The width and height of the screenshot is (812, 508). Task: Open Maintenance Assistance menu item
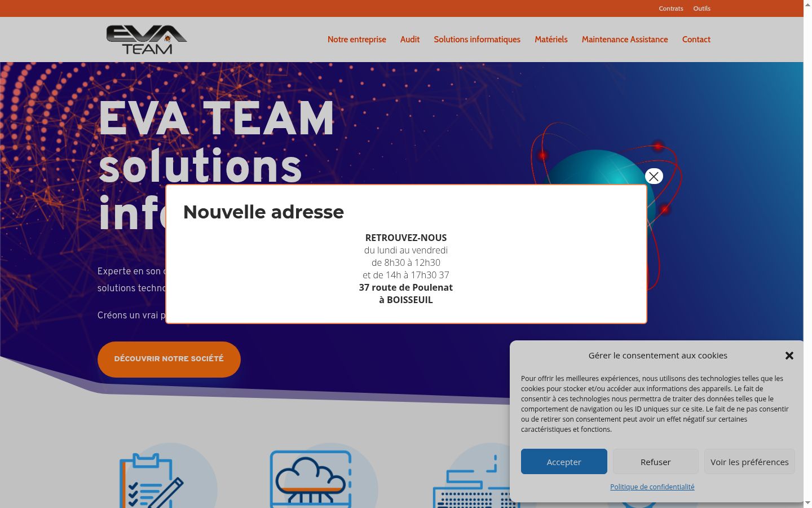coord(625,40)
